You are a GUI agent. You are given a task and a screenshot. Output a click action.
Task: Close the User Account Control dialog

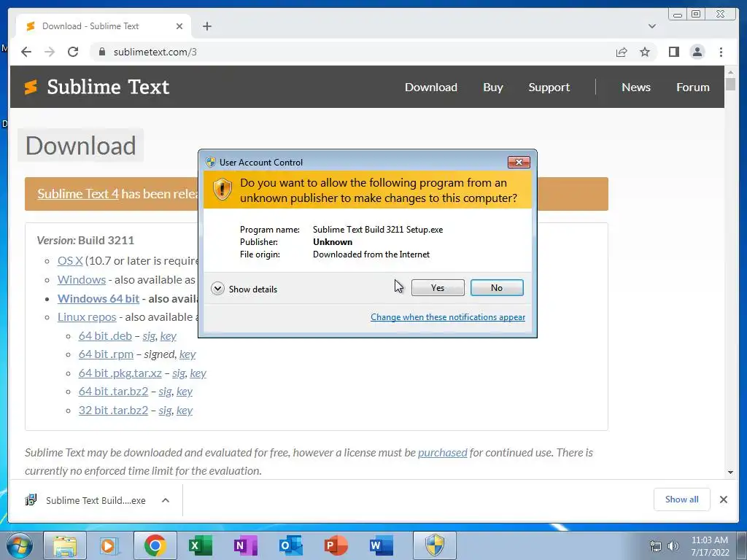(519, 163)
